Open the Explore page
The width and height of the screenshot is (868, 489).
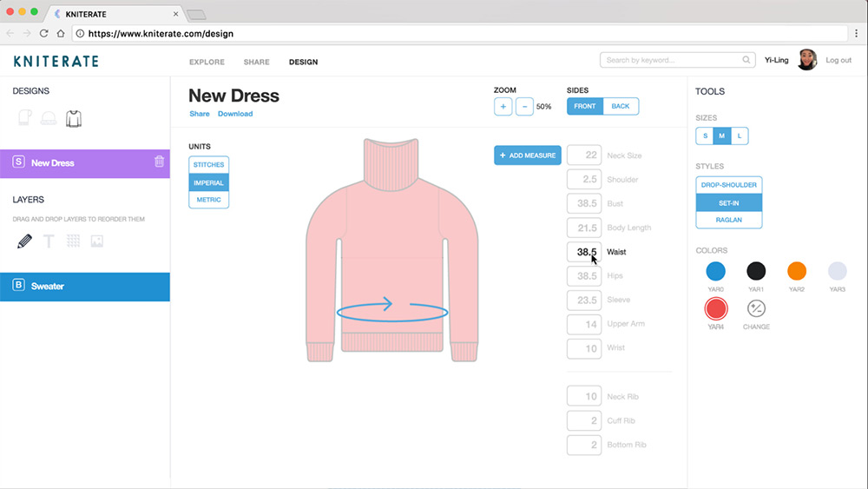pos(207,62)
